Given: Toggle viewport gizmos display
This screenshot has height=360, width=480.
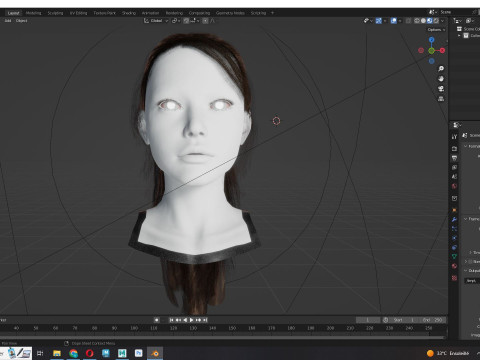Looking at the screenshot, I should pyautogui.click(x=379, y=21).
